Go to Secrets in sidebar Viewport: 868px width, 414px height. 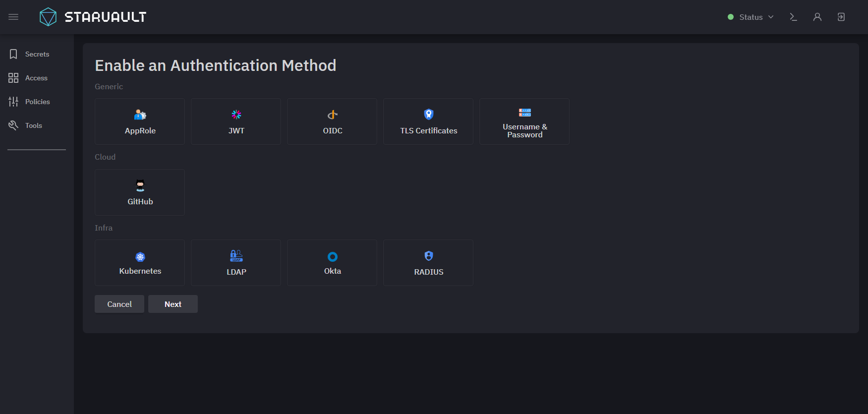pos(37,54)
